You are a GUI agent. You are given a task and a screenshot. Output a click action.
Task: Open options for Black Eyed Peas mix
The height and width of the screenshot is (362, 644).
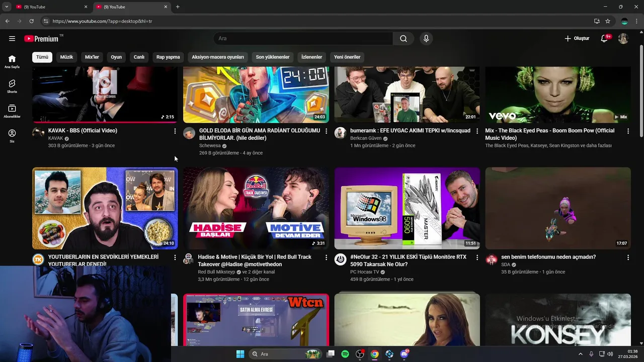[x=628, y=131]
